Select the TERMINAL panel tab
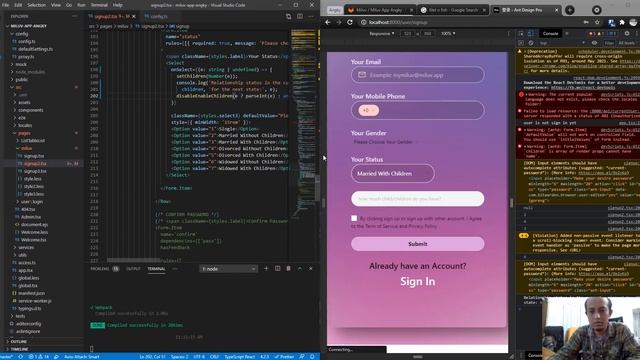 point(156,269)
